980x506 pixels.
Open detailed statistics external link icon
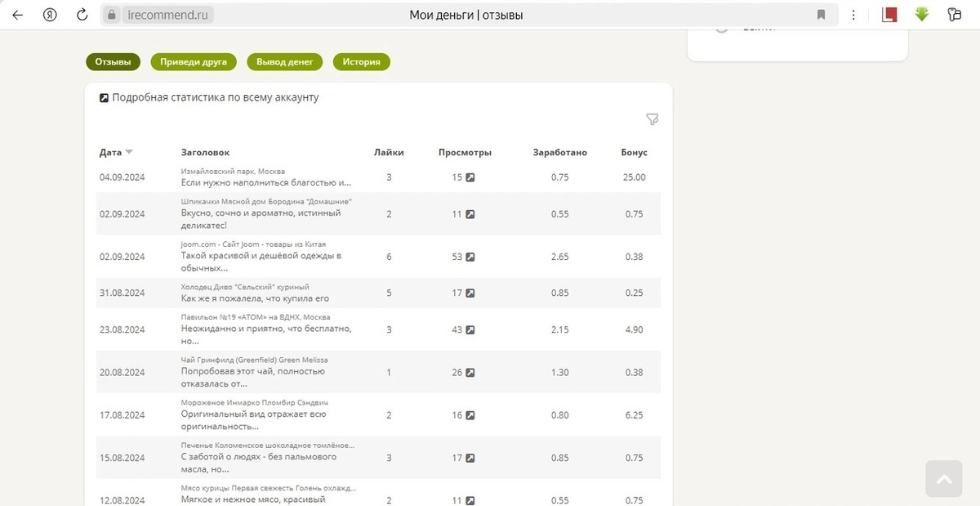point(104,97)
